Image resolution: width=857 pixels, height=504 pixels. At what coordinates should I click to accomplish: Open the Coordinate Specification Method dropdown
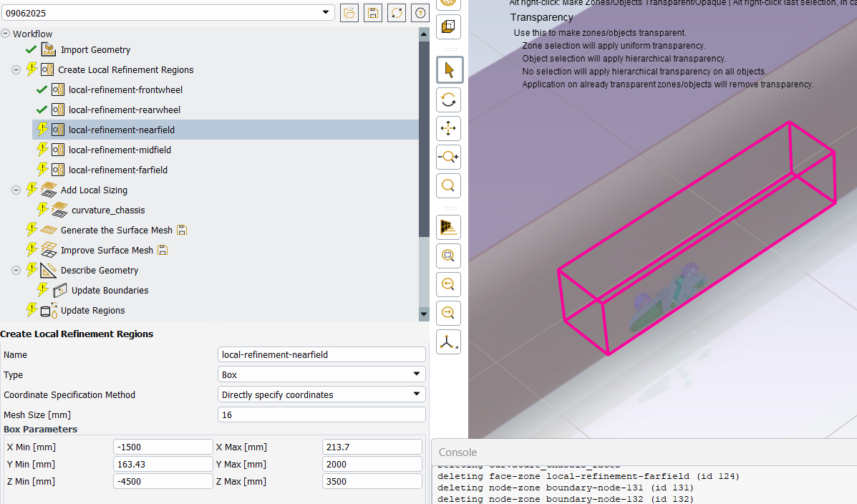321,394
